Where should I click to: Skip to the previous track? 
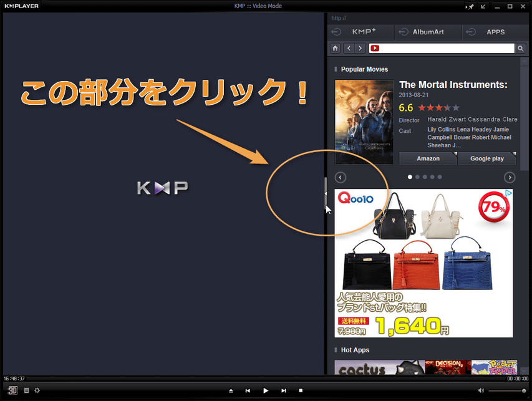click(x=248, y=390)
